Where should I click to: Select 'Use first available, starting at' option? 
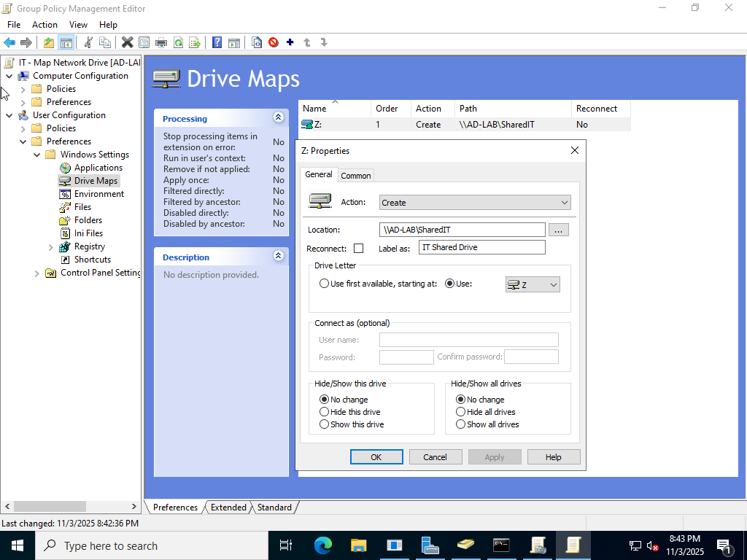pos(324,284)
